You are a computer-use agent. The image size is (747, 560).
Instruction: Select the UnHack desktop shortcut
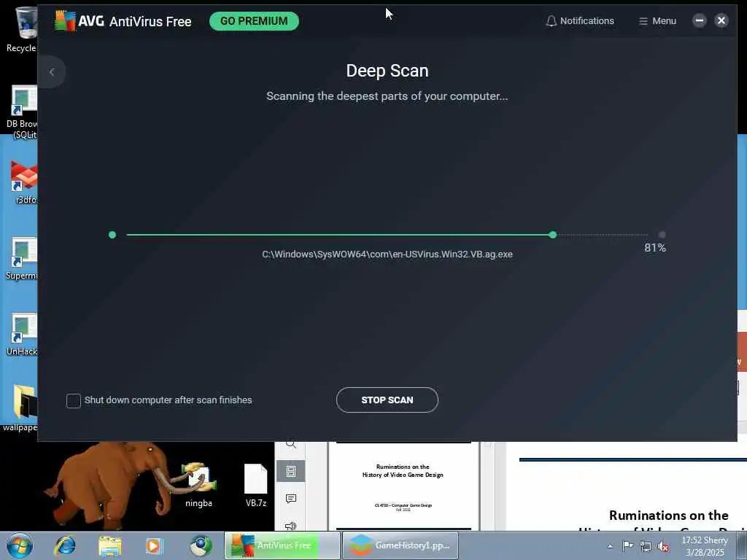21,334
